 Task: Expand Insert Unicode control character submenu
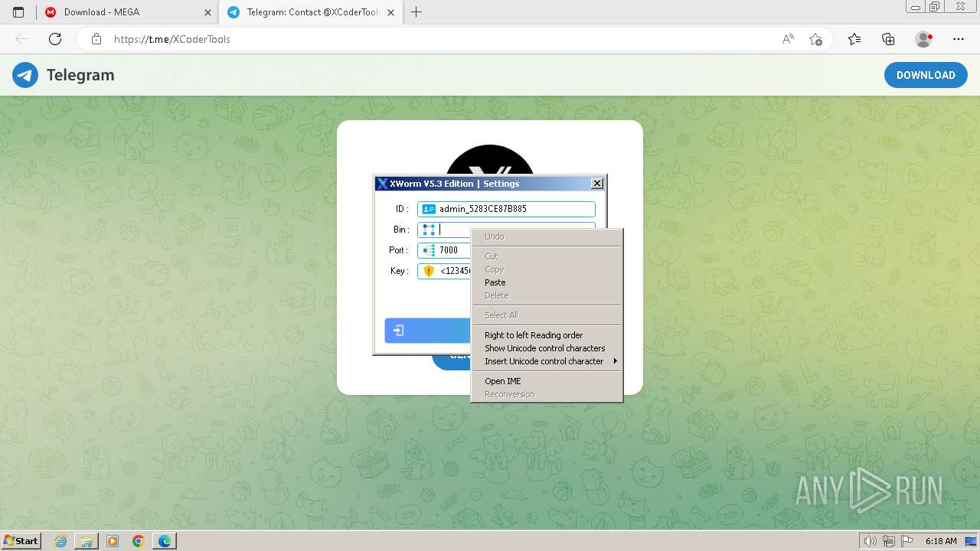point(547,361)
